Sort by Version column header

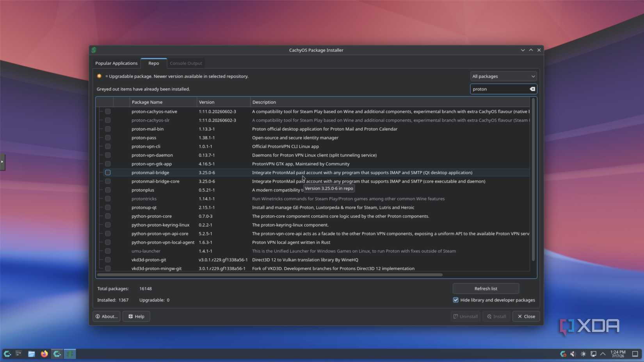click(x=223, y=102)
